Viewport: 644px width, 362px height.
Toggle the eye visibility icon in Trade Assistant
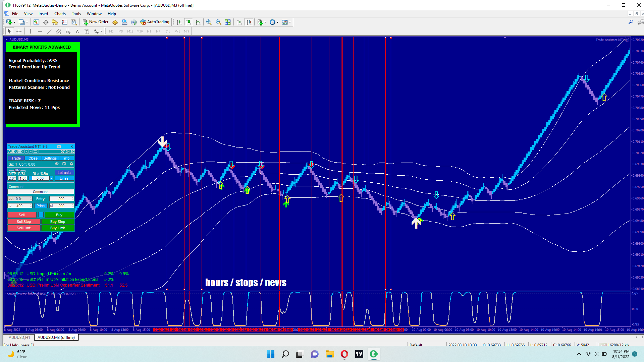coord(57,164)
